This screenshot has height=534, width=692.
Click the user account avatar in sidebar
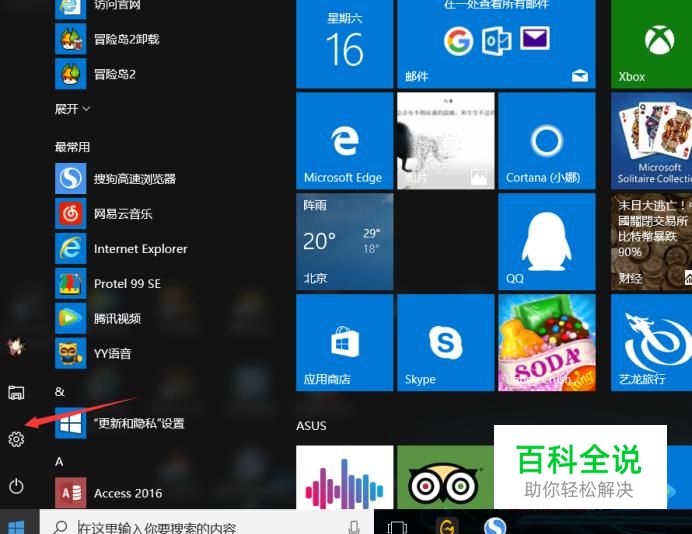pyautogui.click(x=16, y=346)
